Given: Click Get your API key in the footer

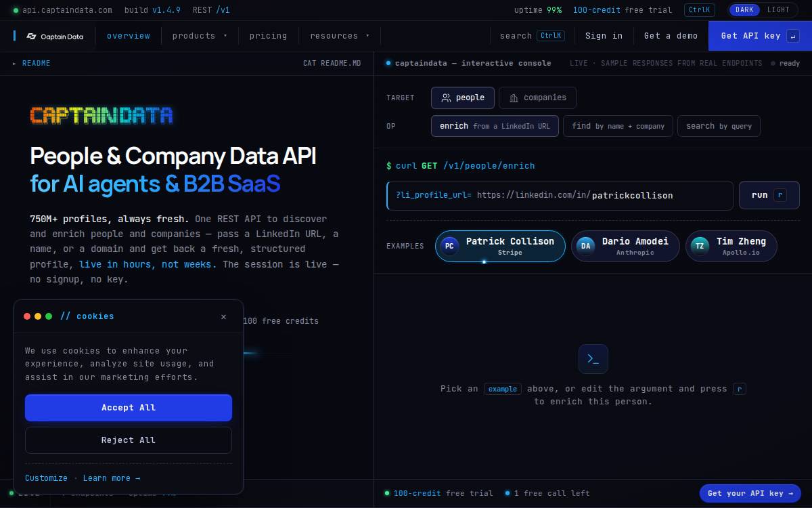Looking at the screenshot, I should coord(750,493).
